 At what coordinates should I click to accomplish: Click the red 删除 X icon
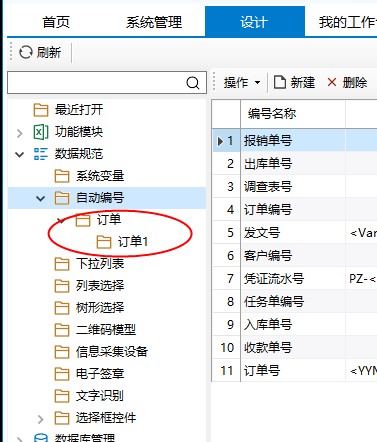[x=332, y=82]
